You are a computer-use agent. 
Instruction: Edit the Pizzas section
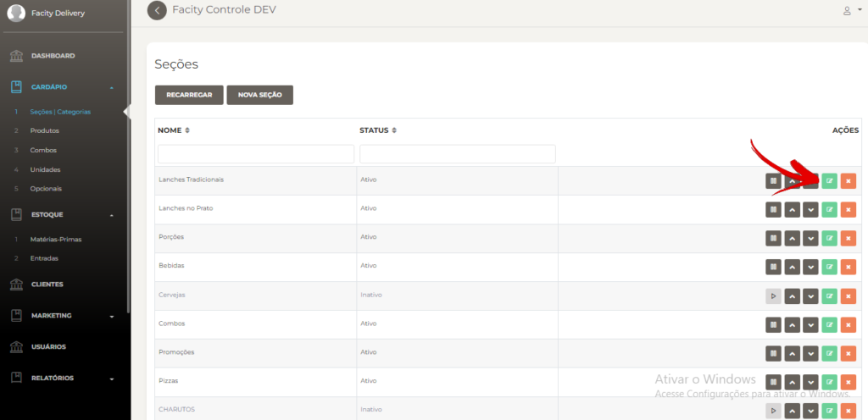click(829, 382)
